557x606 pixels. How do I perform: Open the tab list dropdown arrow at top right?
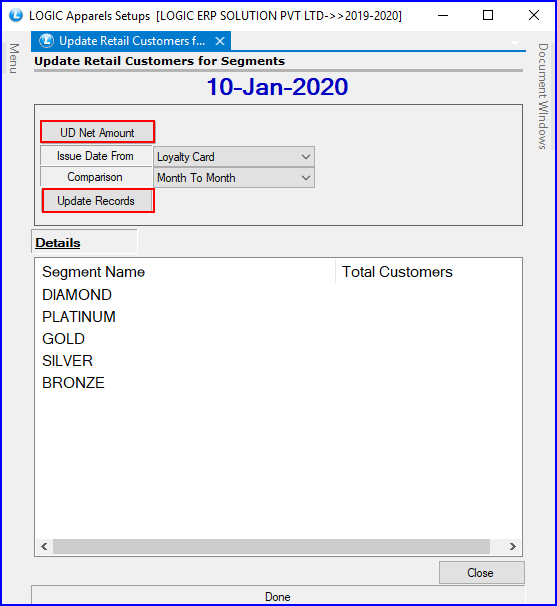514,43
